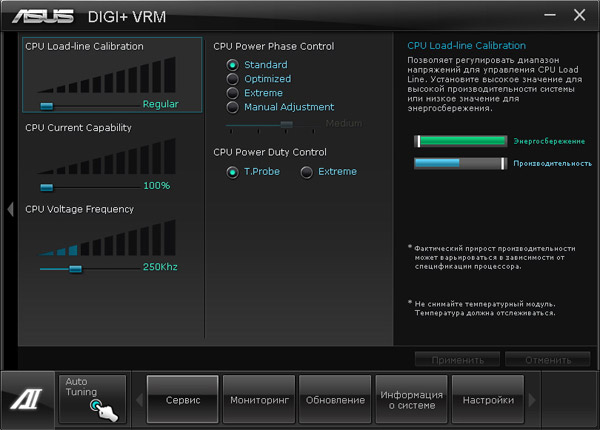Select Extreme power duty control
Screen dimensions: 600x430
coord(307,172)
